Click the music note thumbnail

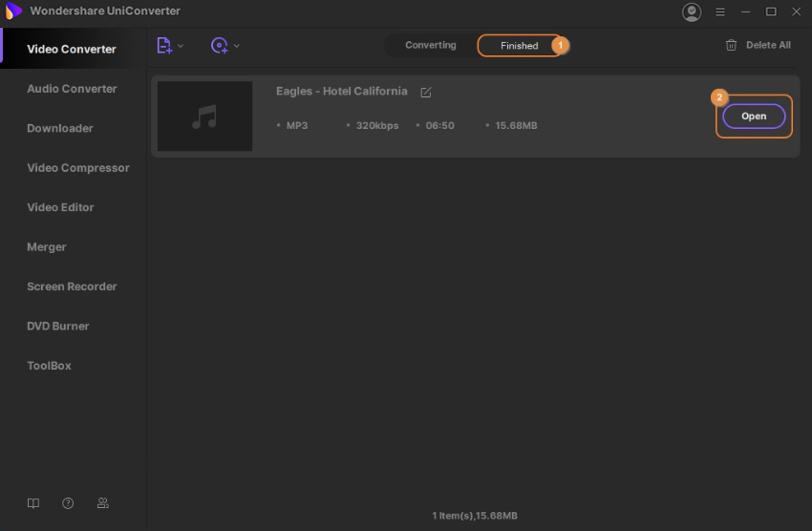(x=204, y=117)
